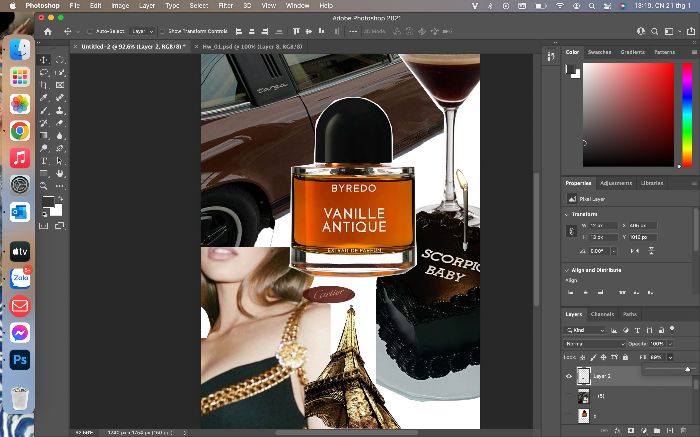Align top edges in options bar
Viewport: 700px width, 437px height.
pos(296,32)
